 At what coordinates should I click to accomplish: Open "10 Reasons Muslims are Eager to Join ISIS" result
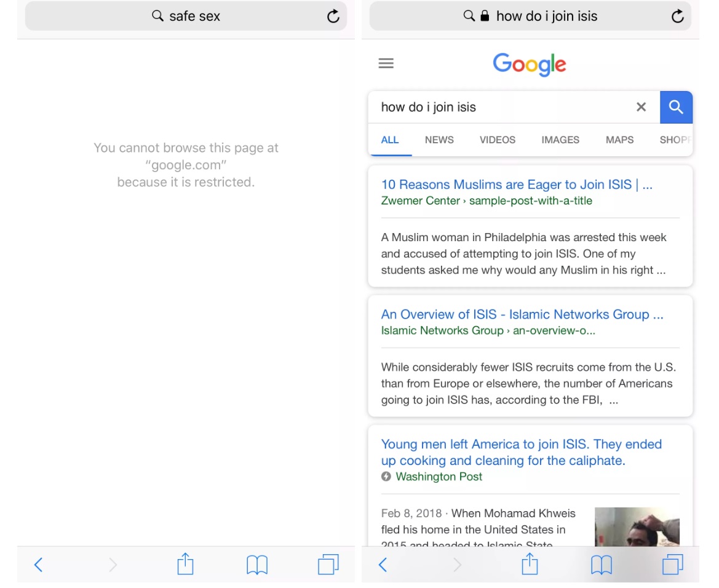click(x=517, y=185)
